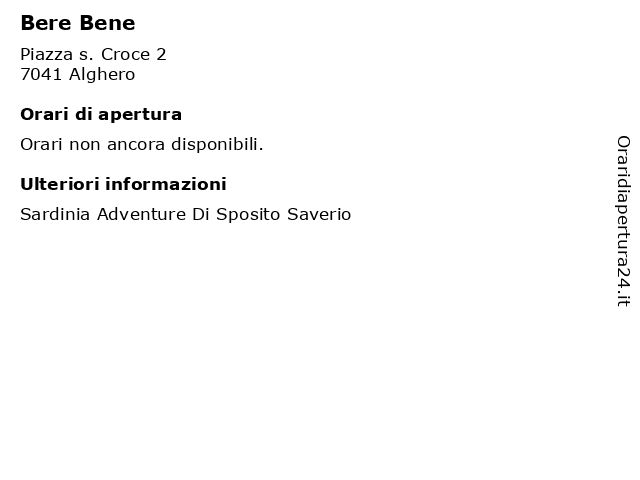Open the Oraridiapertura24.it vertical watermark link
This screenshot has width=640, height=480.
click(623, 221)
